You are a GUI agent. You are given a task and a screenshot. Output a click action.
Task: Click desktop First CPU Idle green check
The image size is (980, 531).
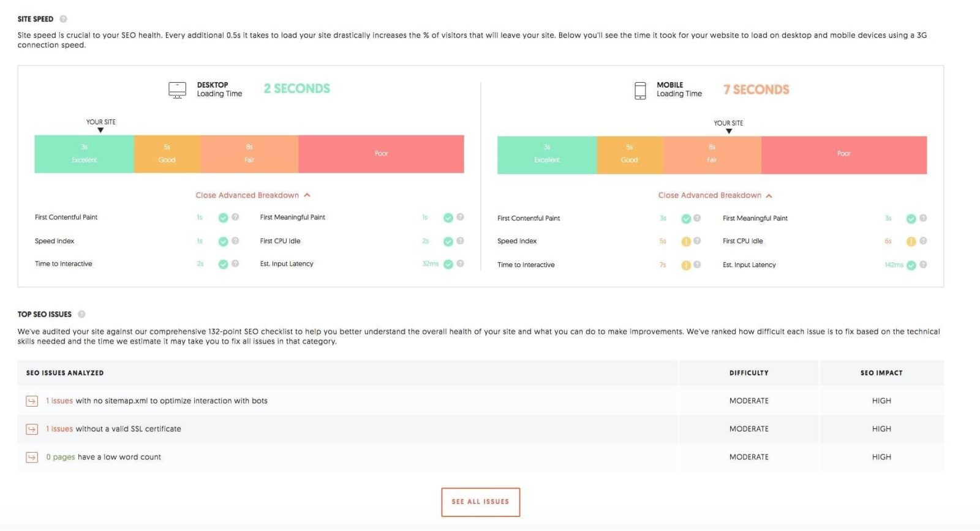click(x=448, y=241)
